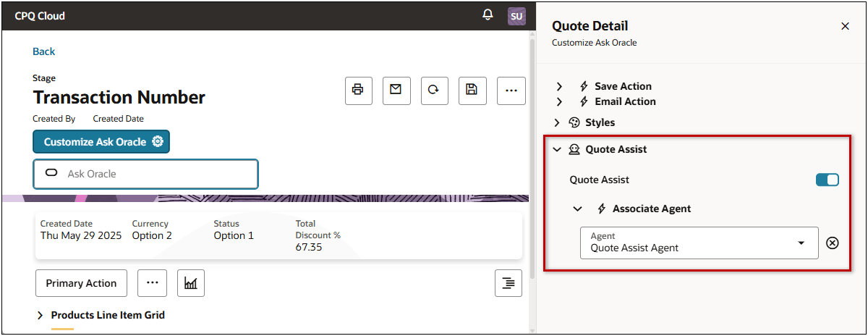Click the align lines icon button
The width and height of the screenshot is (868, 336).
(x=509, y=283)
